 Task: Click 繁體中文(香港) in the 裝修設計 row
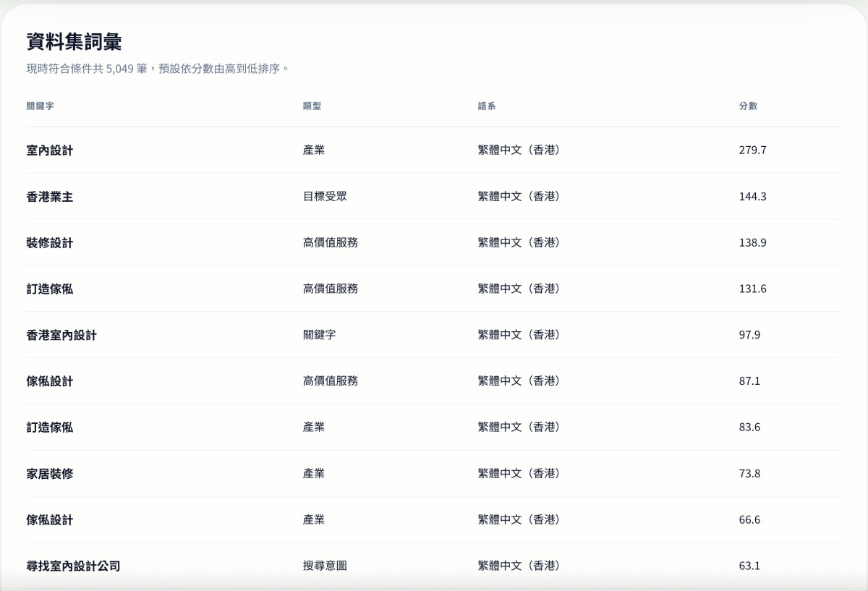[519, 242]
